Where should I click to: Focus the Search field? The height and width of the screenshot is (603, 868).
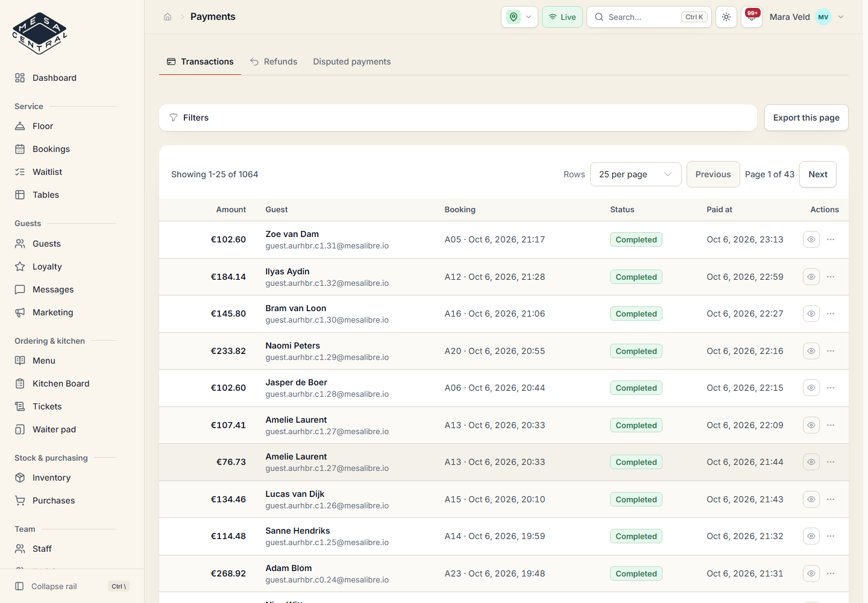pos(649,17)
